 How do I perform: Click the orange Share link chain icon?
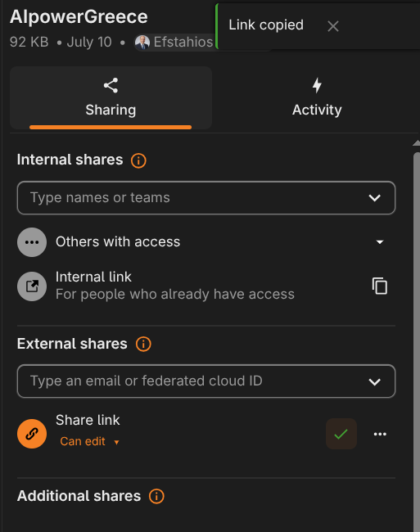click(32, 434)
